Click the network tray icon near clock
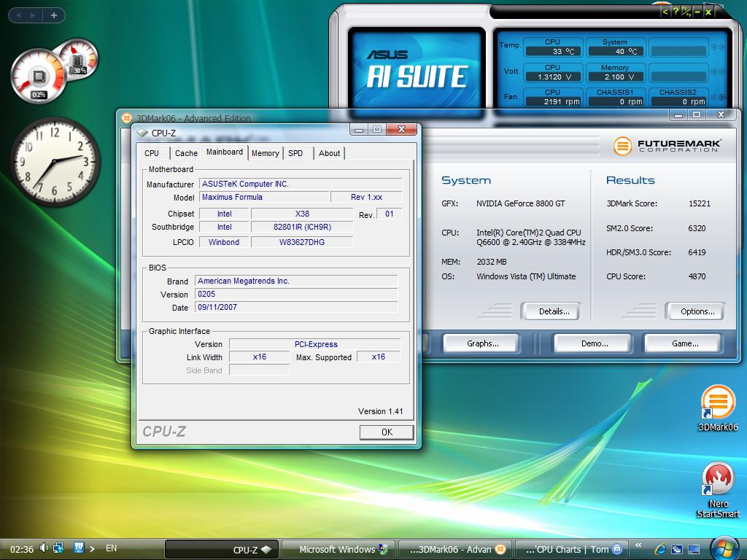Screen dimensions: 747x560 pyautogui.click(x=58, y=548)
